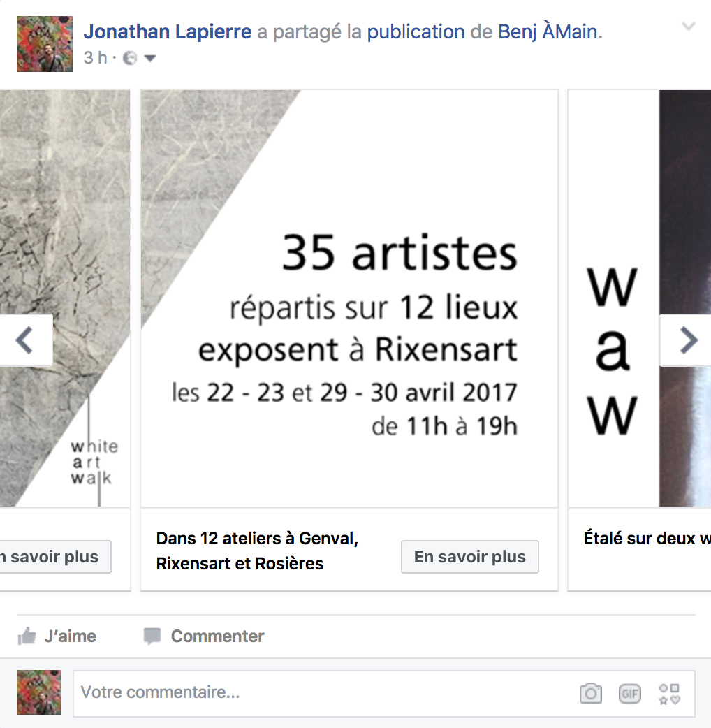Open Jonathan Lapierre's profile link
This screenshot has height=728, width=711.
[168, 32]
